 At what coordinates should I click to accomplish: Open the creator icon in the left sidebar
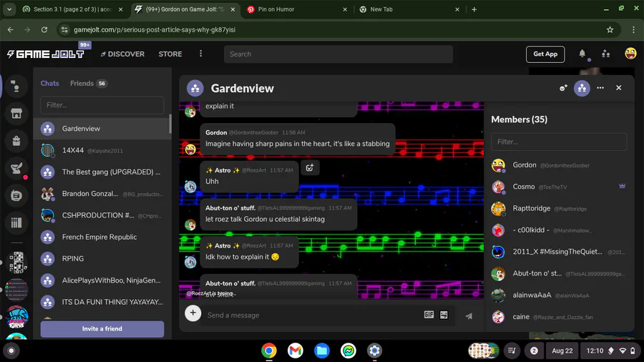pyautogui.click(x=16, y=195)
